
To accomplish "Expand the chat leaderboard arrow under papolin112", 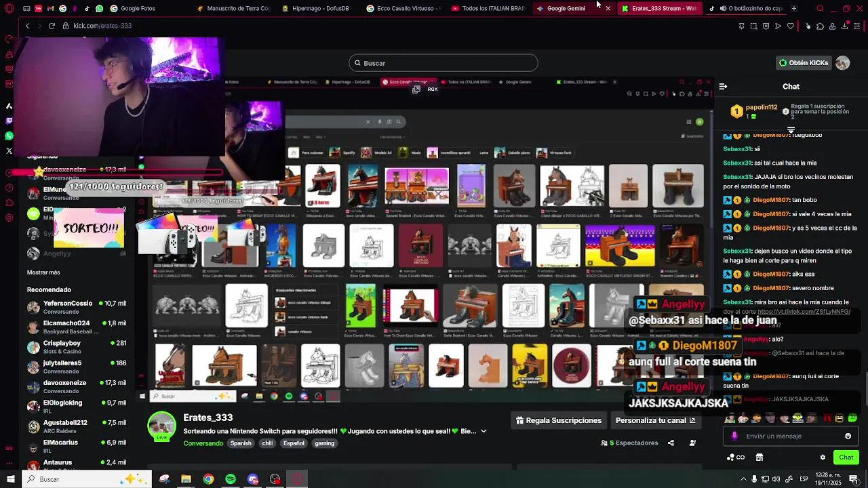I will click(791, 129).
